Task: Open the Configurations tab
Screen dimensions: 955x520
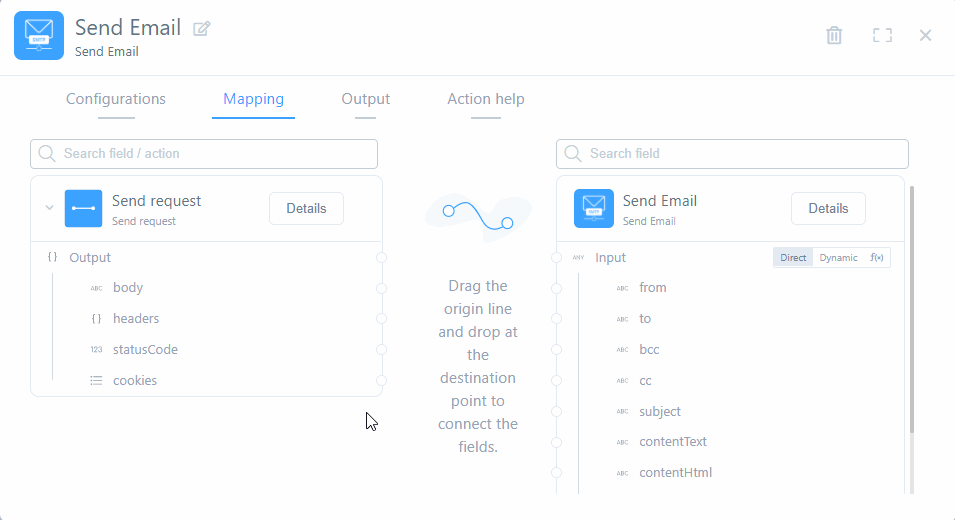Action: 116,99
